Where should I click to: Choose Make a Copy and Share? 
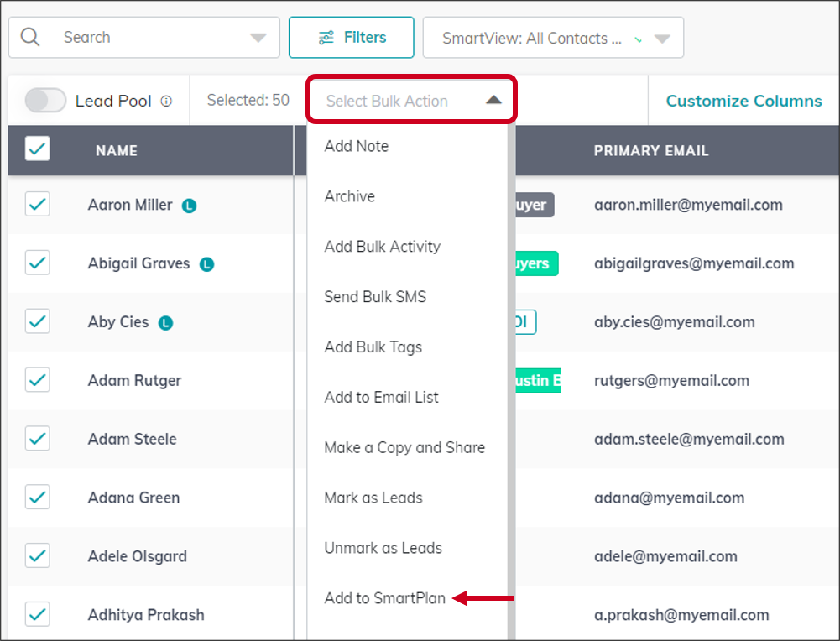[404, 448]
